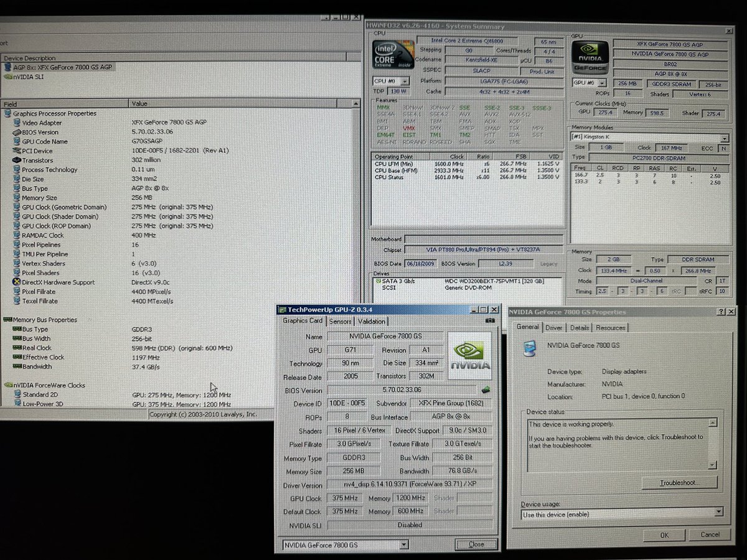
Task: Click the Device status scrollbar down arrow
Action: (712, 464)
